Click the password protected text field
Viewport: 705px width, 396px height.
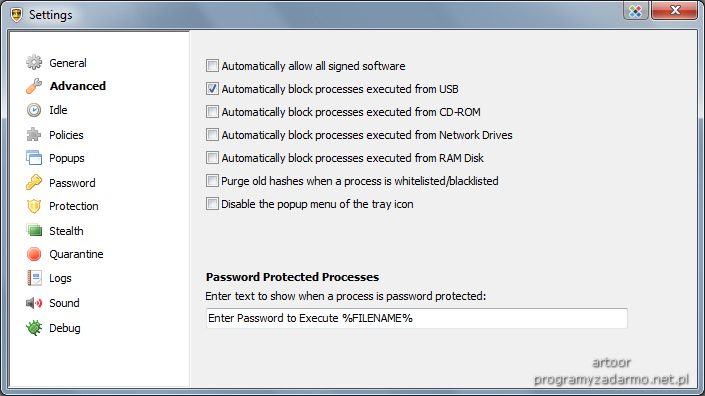tap(416, 318)
